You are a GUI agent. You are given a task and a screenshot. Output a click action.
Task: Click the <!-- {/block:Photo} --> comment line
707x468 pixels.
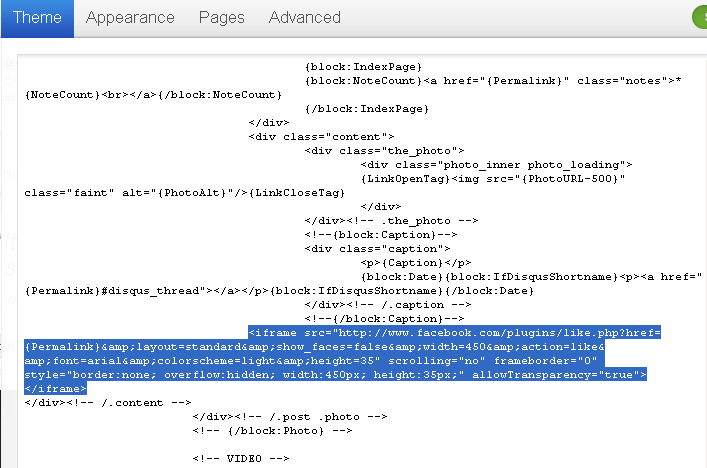point(272,430)
